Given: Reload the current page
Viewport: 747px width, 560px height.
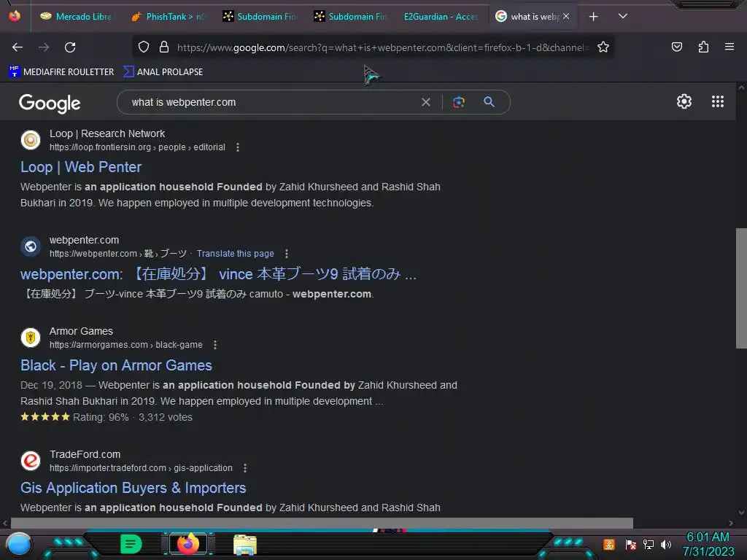Looking at the screenshot, I should [x=70, y=47].
